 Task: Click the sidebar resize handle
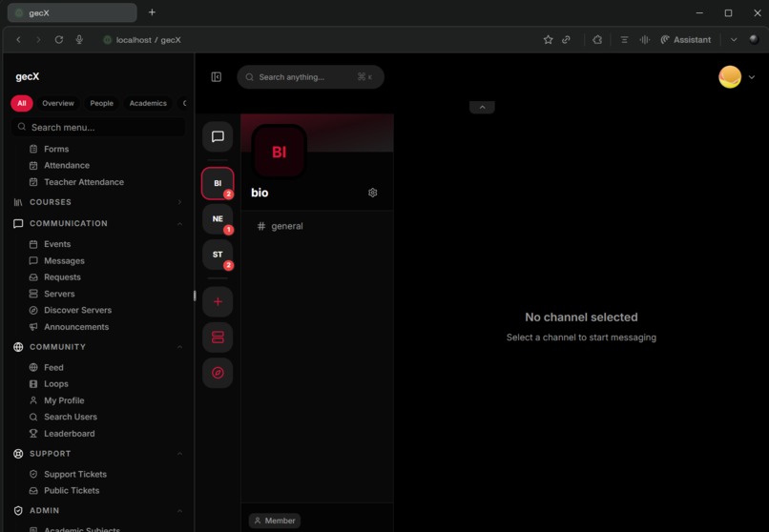(195, 296)
